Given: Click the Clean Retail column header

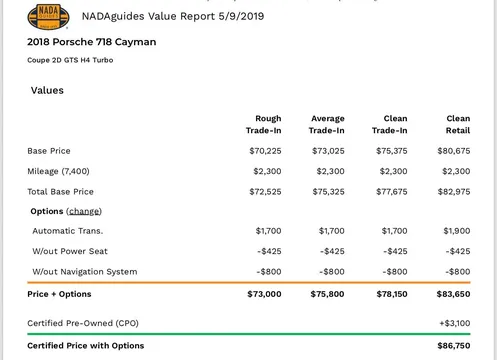Looking at the screenshot, I should pyautogui.click(x=458, y=124).
